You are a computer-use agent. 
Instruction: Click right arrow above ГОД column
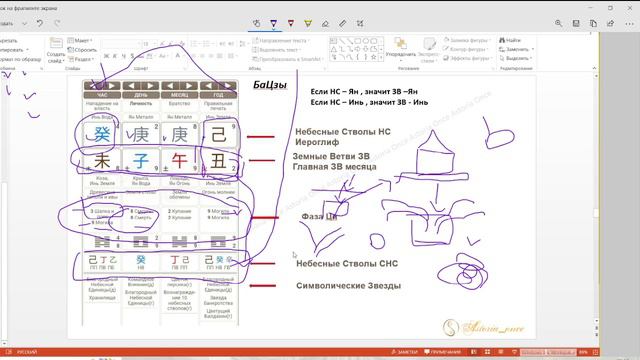coord(227,86)
